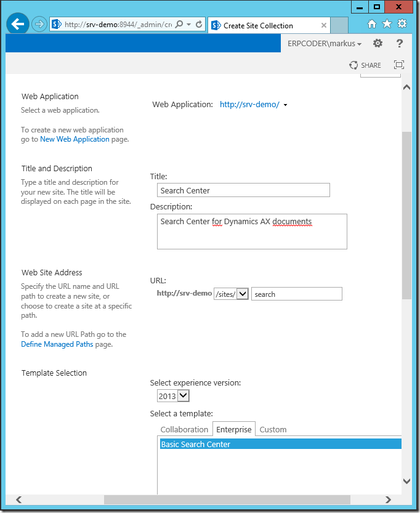
Task: Open favorites with the star icon
Action: coord(387,23)
